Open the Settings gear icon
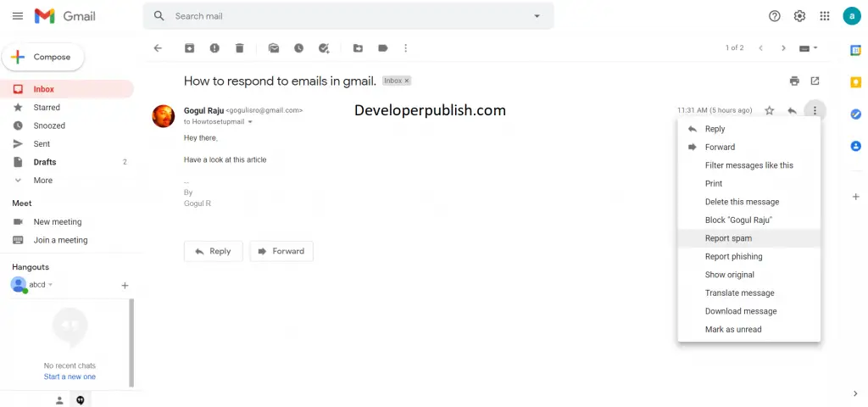 click(x=799, y=16)
